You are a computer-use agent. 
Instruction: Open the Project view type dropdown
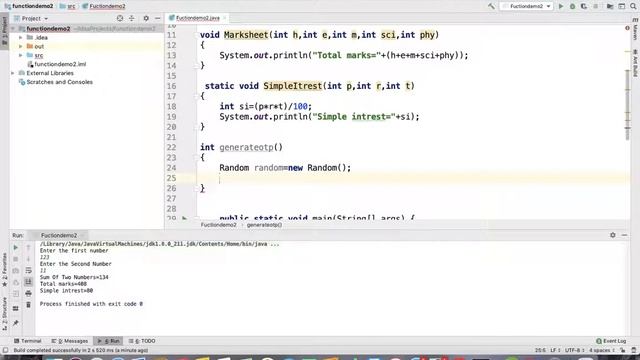[x=31, y=18]
